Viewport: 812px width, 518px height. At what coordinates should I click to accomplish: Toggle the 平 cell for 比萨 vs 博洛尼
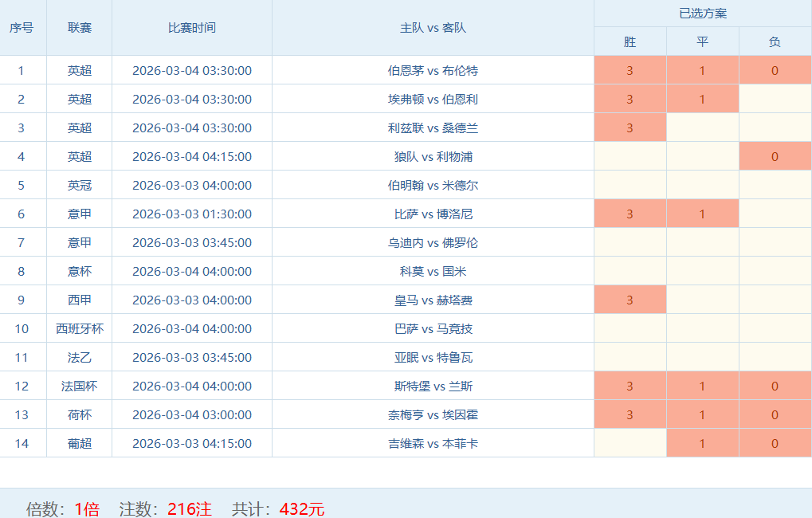[702, 214]
